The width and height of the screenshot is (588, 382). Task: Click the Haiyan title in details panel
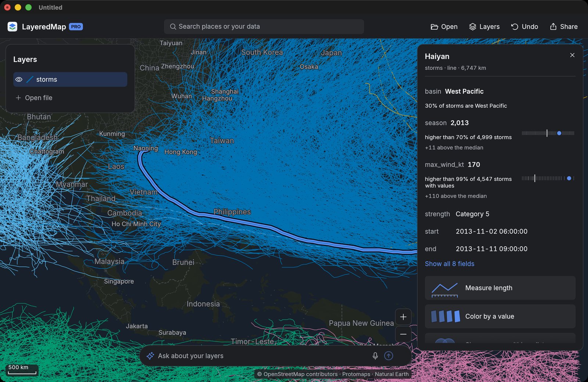point(437,56)
